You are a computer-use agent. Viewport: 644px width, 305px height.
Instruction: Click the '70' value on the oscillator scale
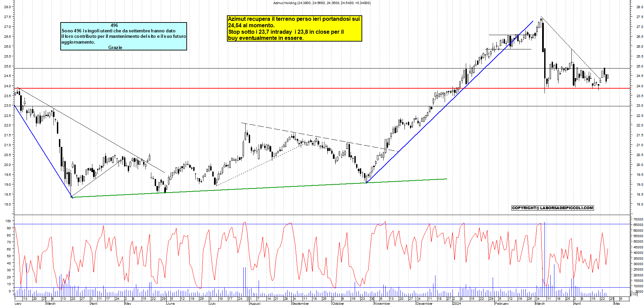click(x=9, y=242)
